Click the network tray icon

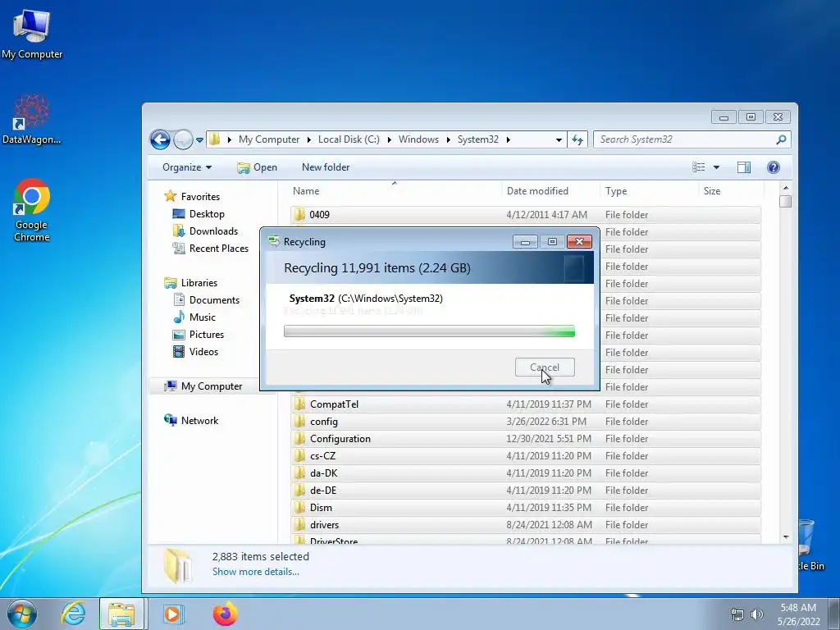point(737,614)
